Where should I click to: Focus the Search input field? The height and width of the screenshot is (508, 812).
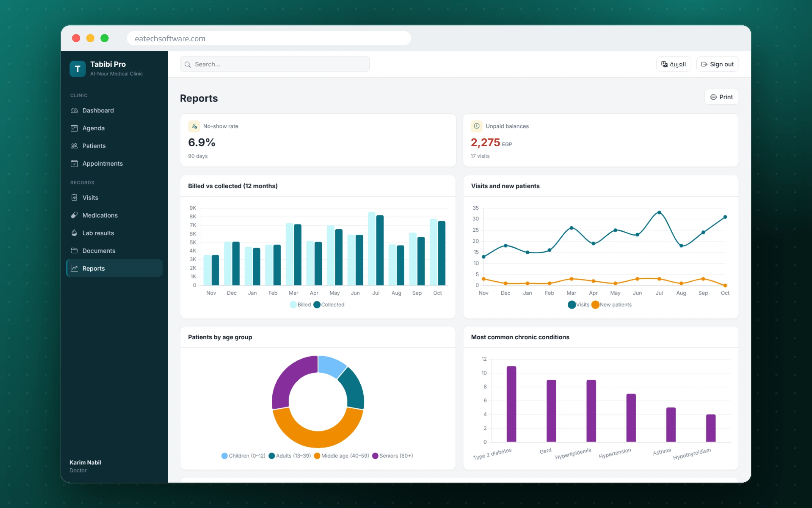pyautogui.click(x=275, y=64)
